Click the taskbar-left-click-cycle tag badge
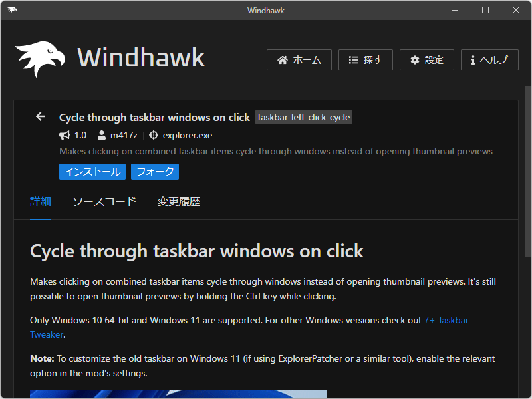 pyautogui.click(x=303, y=117)
